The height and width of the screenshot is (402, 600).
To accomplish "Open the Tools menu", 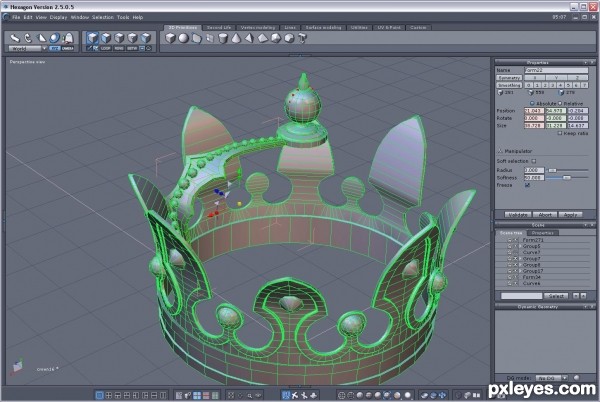I will pos(123,17).
